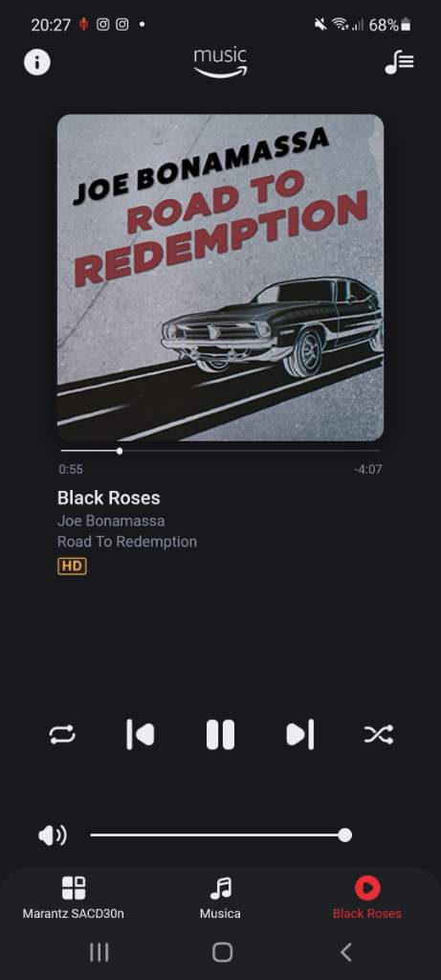This screenshot has width=441, height=980.
Task: Open the Road To Redemption album link
Action: (x=127, y=542)
